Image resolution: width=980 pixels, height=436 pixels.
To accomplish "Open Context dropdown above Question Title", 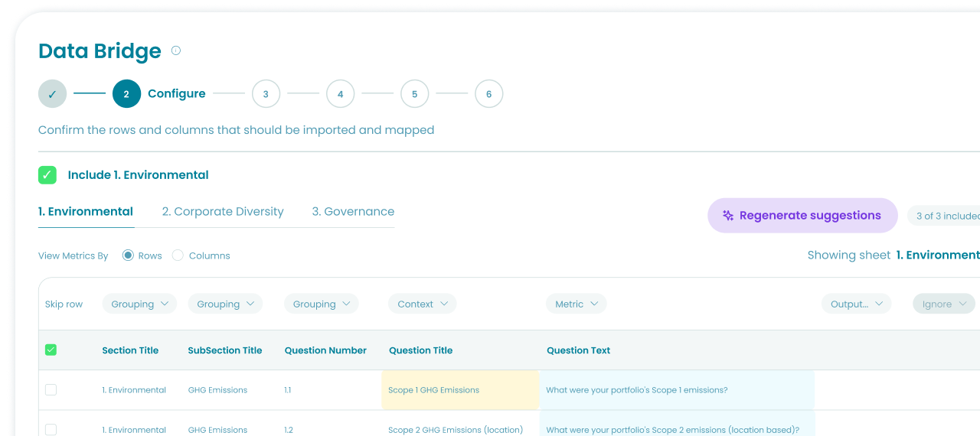I will (x=423, y=304).
